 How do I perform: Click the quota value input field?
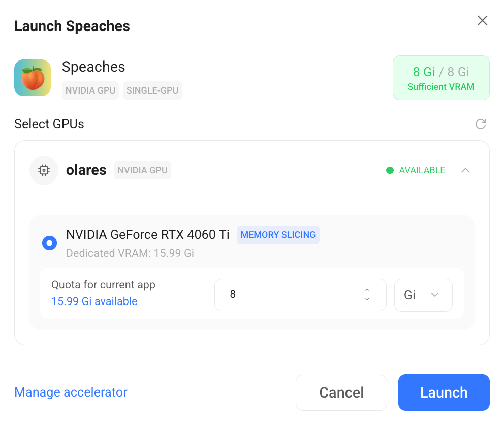(300, 295)
